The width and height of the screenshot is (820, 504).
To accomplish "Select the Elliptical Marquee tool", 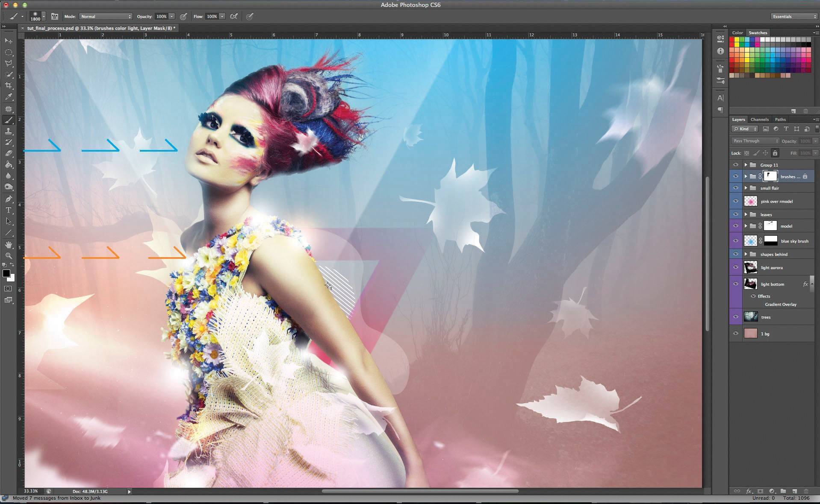I will (x=9, y=52).
